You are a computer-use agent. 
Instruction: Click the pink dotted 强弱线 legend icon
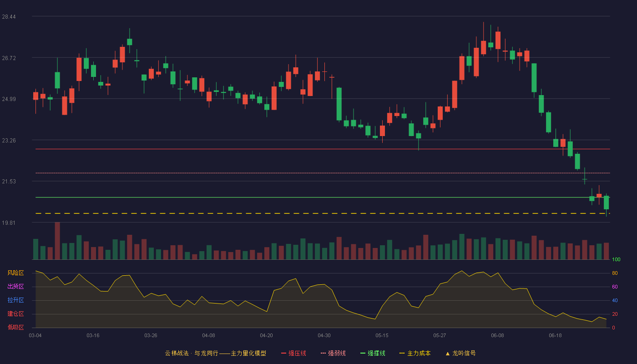pyautogui.click(x=324, y=353)
